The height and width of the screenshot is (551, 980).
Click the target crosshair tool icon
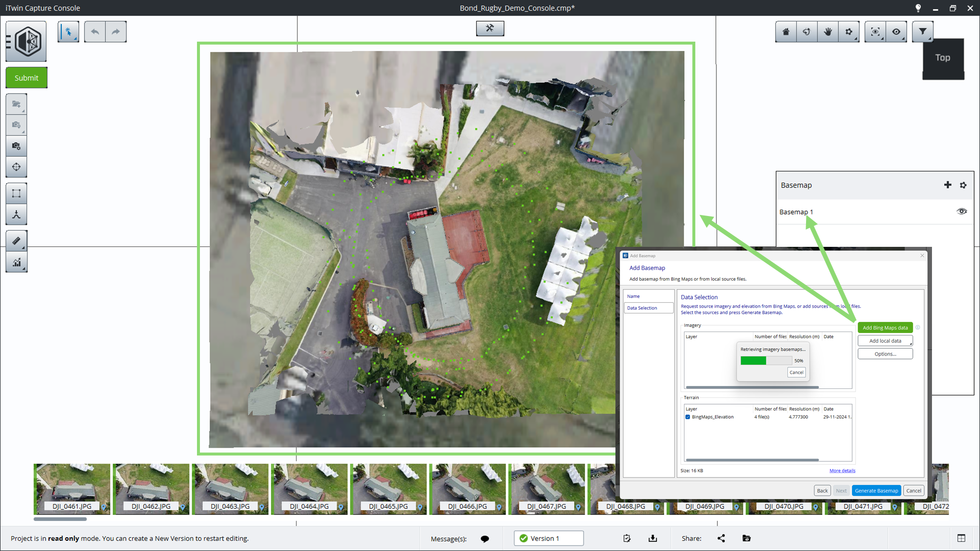coord(16,167)
